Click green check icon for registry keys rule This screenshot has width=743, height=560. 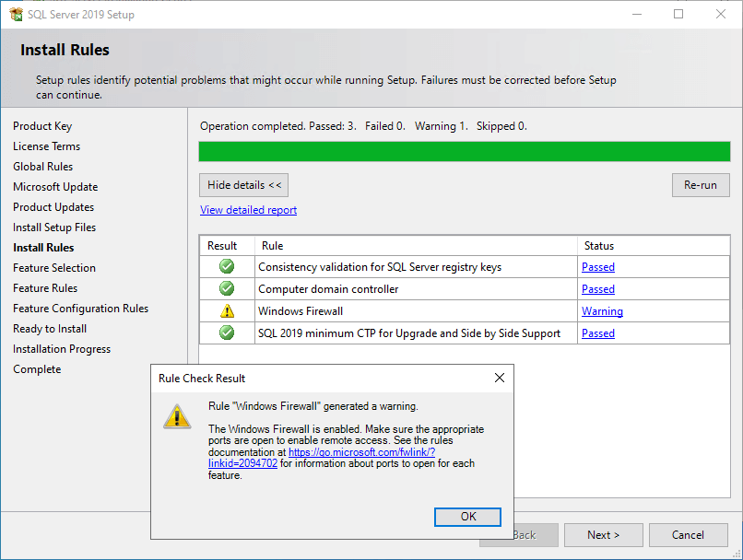click(227, 266)
